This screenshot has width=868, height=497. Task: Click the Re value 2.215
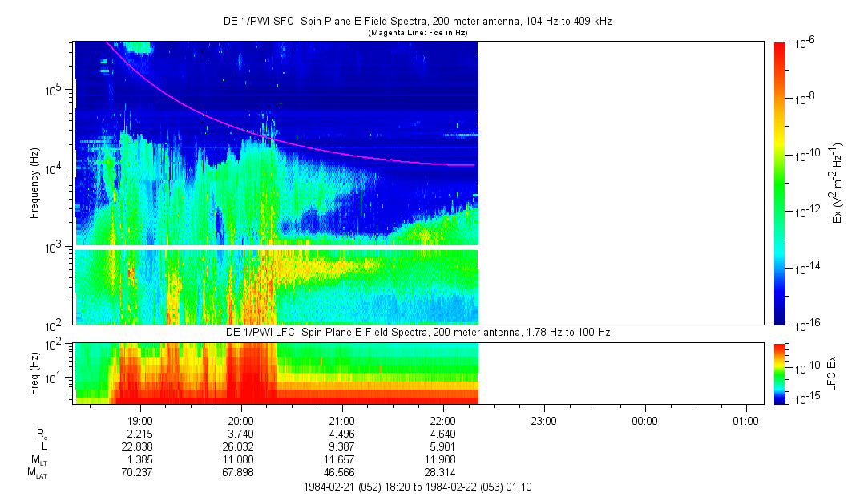click(139, 434)
